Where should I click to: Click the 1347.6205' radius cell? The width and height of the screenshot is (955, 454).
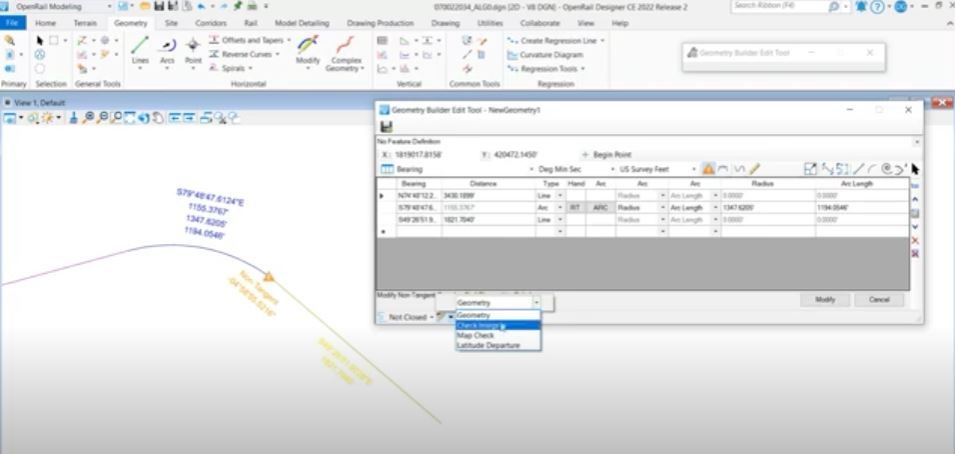point(767,208)
